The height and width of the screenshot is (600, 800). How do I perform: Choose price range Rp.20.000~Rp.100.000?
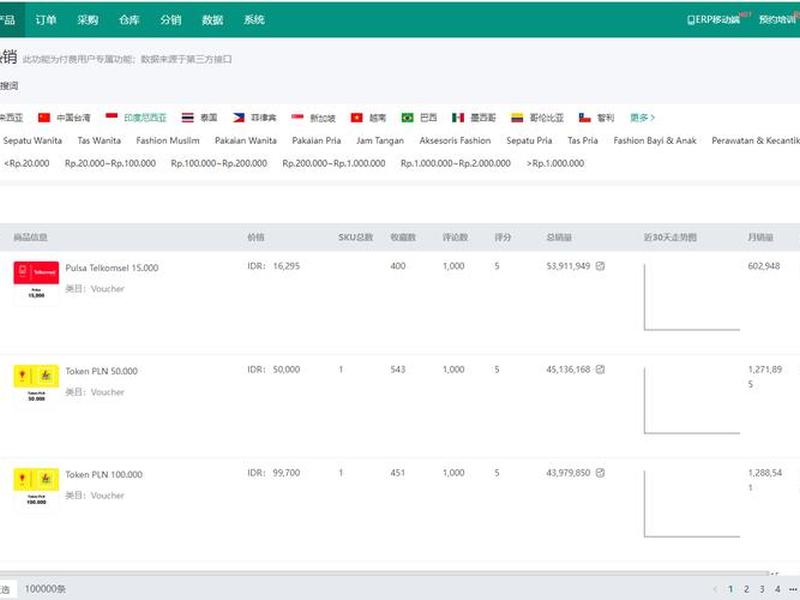[110, 163]
